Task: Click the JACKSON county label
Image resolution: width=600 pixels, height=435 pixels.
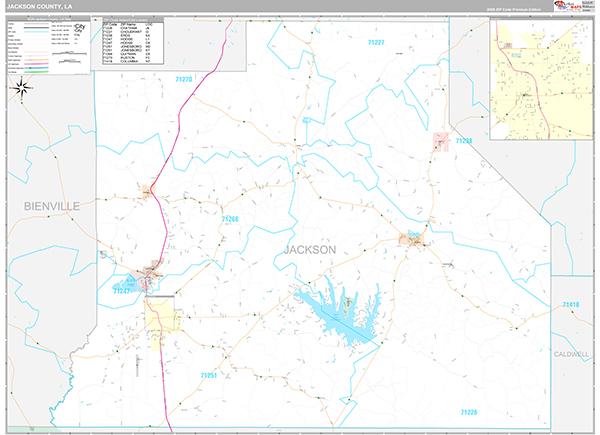Action: pos(310,250)
